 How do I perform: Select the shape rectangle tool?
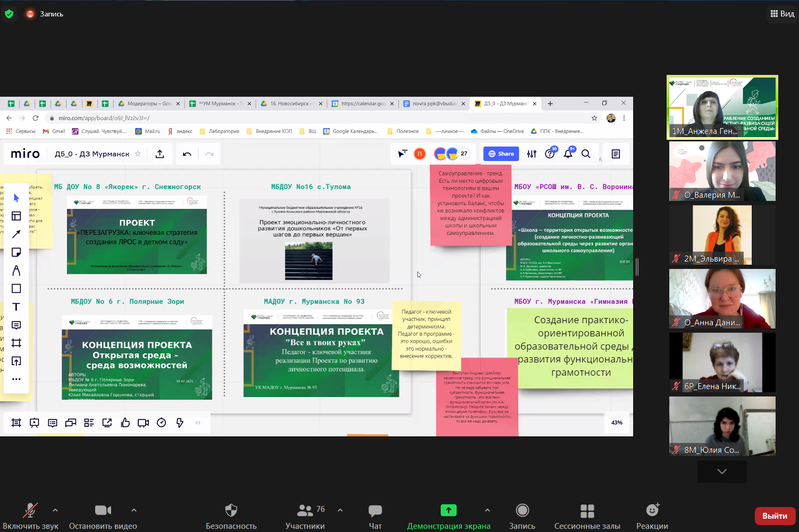[16, 289]
